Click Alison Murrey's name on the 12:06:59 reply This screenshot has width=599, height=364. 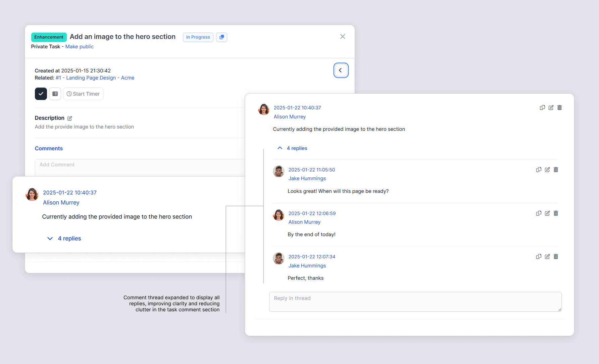coord(304,222)
